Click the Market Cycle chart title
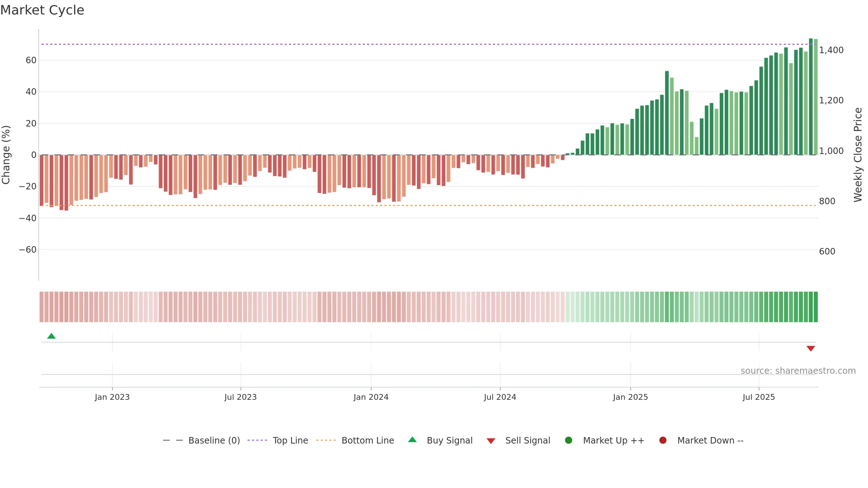This screenshot has width=868, height=488. [42, 10]
